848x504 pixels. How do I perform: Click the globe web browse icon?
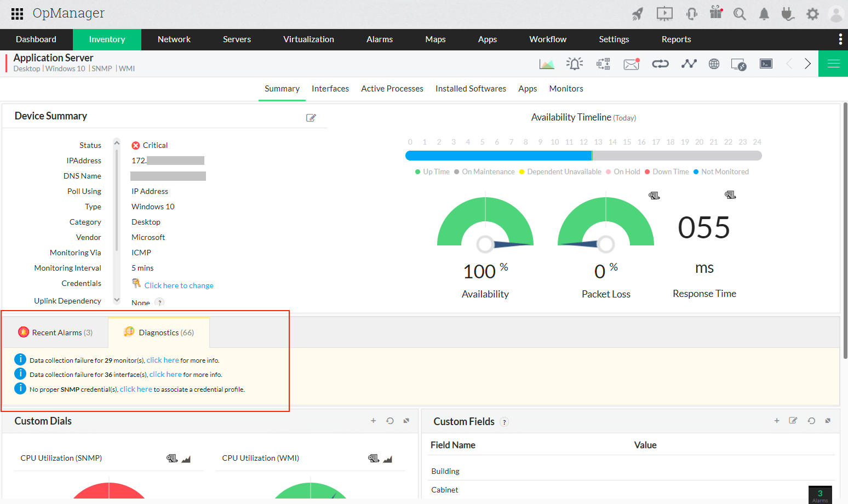tap(714, 64)
